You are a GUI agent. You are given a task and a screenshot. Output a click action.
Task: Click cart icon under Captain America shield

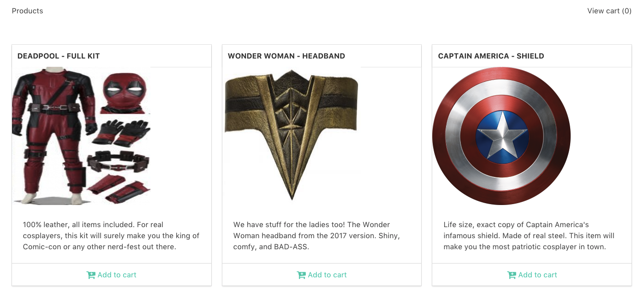(512, 275)
